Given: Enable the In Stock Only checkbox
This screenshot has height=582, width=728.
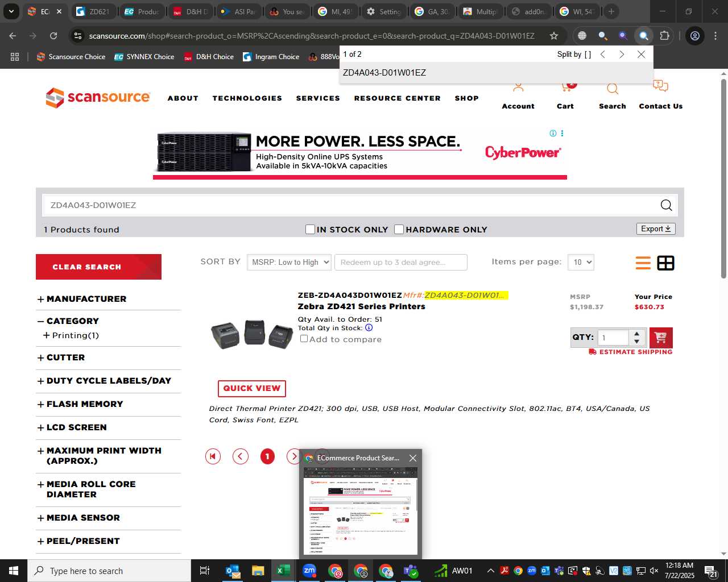Looking at the screenshot, I should tap(310, 229).
